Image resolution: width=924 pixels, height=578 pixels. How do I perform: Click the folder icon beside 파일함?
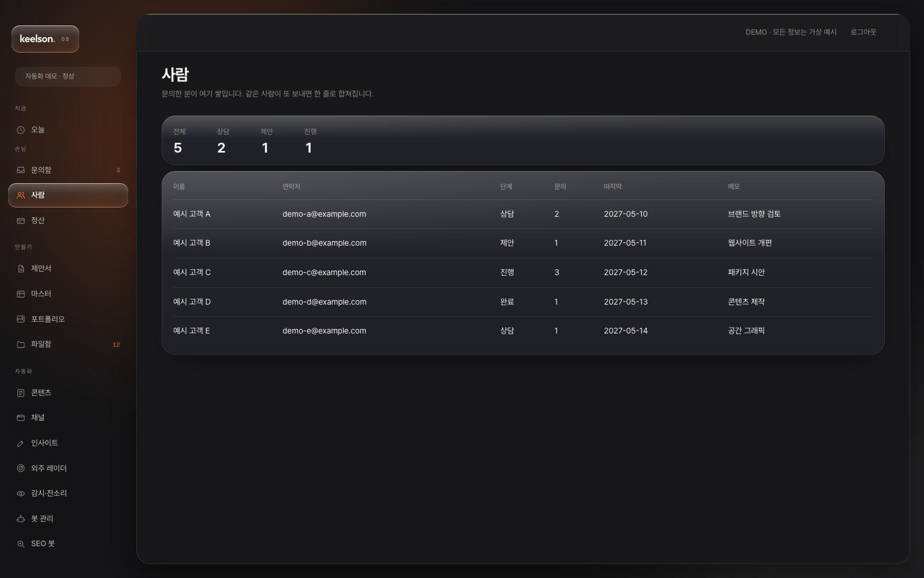pyautogui.click(x=21, y=344)
